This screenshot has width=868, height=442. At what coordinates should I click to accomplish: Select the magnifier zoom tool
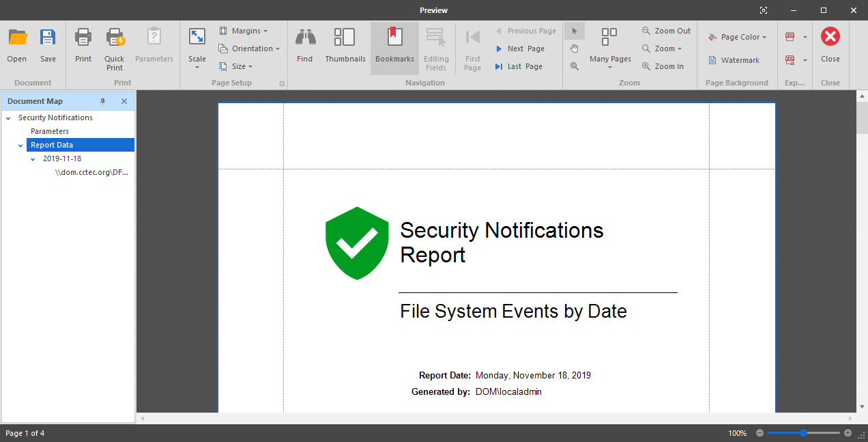pyautogui.click(x=575, y=66)
